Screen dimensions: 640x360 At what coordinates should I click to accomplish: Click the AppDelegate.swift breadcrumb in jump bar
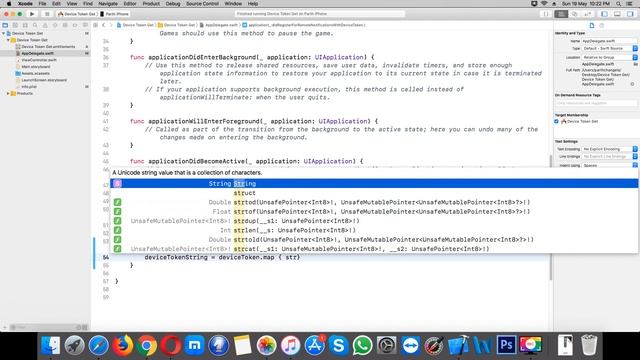point(219,25)
